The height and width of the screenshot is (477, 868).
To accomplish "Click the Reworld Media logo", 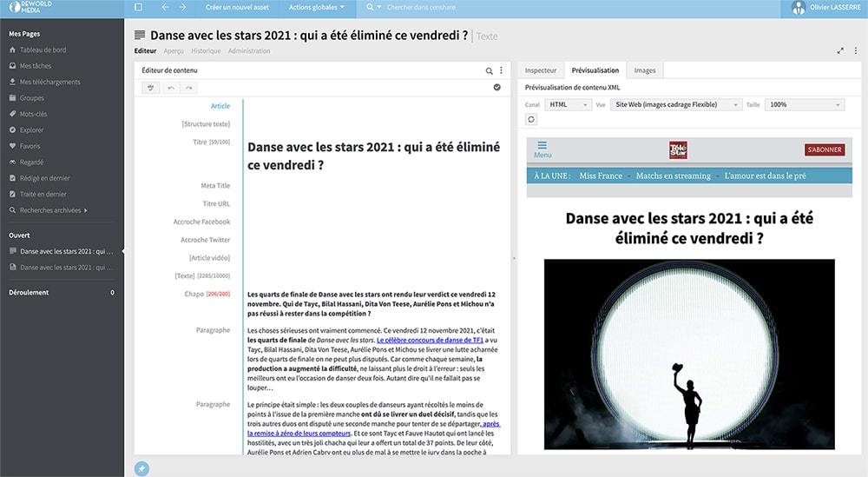I will [x=30, y=7].
